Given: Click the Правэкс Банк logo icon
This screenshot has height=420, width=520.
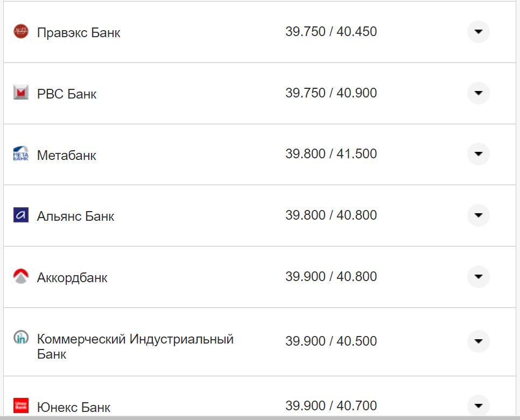Looking at the screenshot, I should click(x=20, y=32).
